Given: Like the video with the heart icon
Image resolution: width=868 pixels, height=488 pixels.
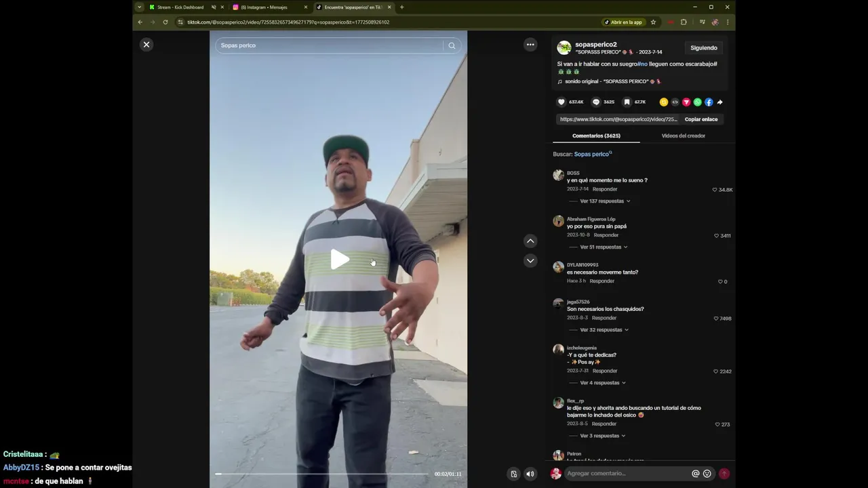Looking at the screenshot, I should 561,102.
